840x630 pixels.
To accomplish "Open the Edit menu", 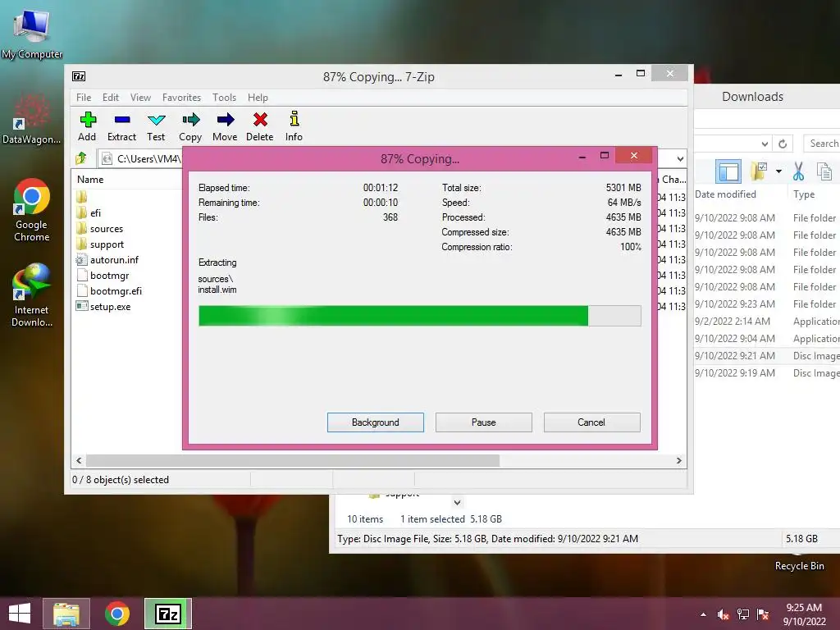I will [111, 98].
